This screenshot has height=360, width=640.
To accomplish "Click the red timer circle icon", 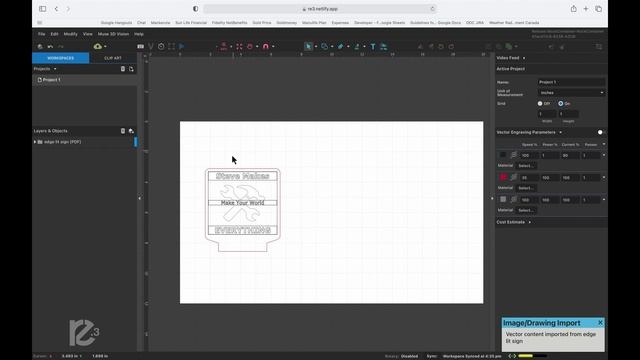I will coord(250,47).
